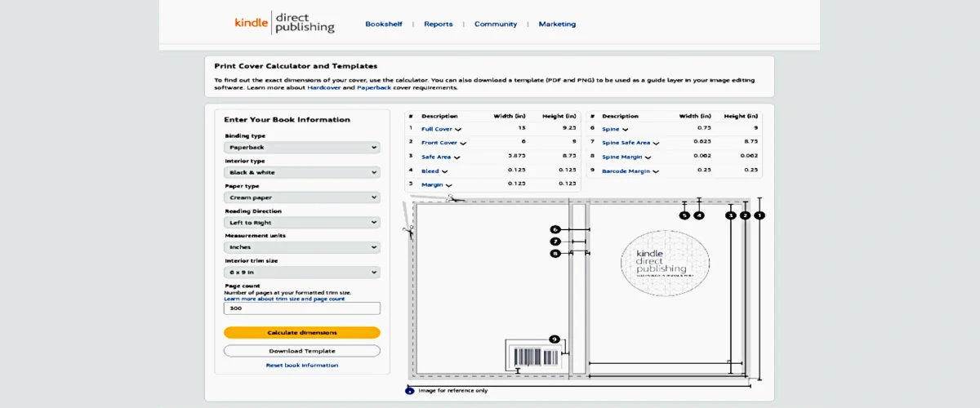Open the Interior trim size dropdown
The image size is (980, 408).
[x=302, y=273]
